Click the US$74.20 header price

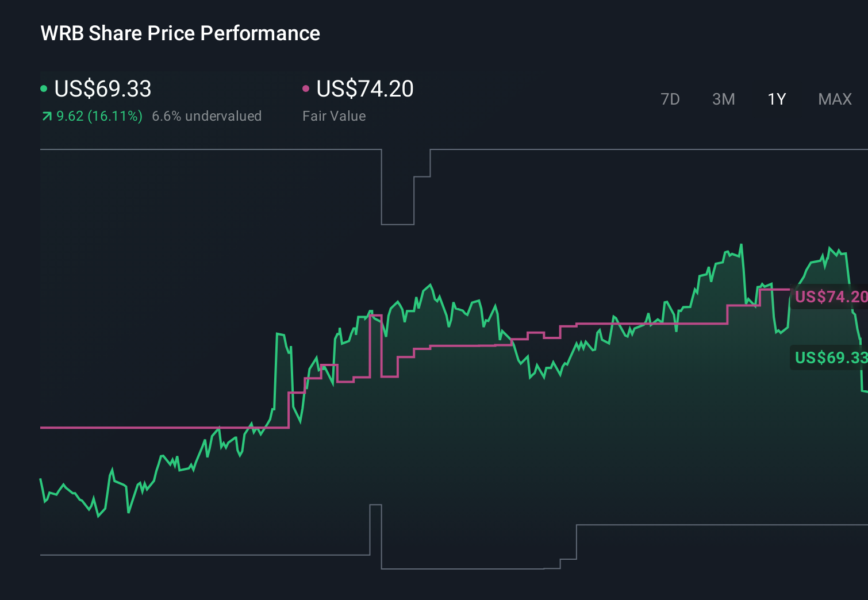(365, 89)
